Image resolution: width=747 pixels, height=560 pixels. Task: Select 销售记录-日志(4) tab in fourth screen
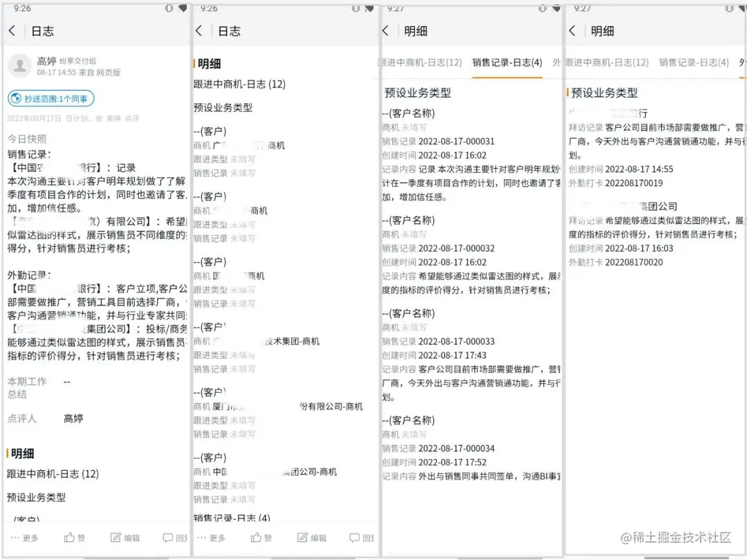coord(694,62)
